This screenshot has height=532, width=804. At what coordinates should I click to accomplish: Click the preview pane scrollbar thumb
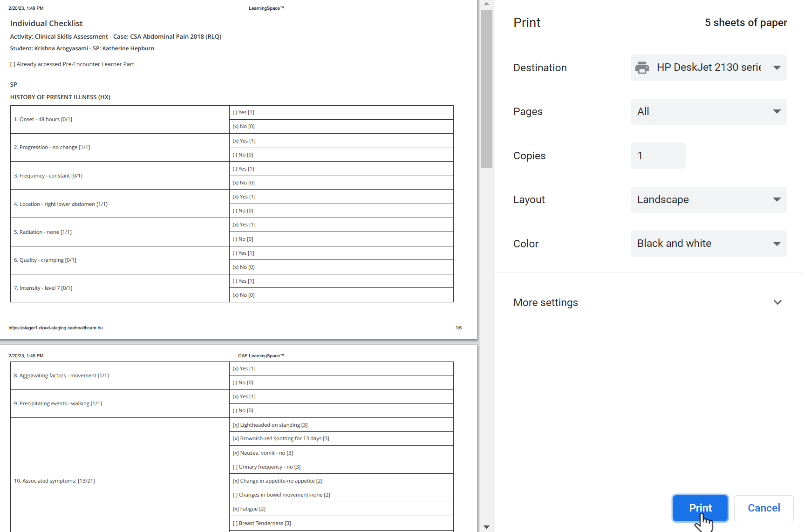[x=486, y=89]
